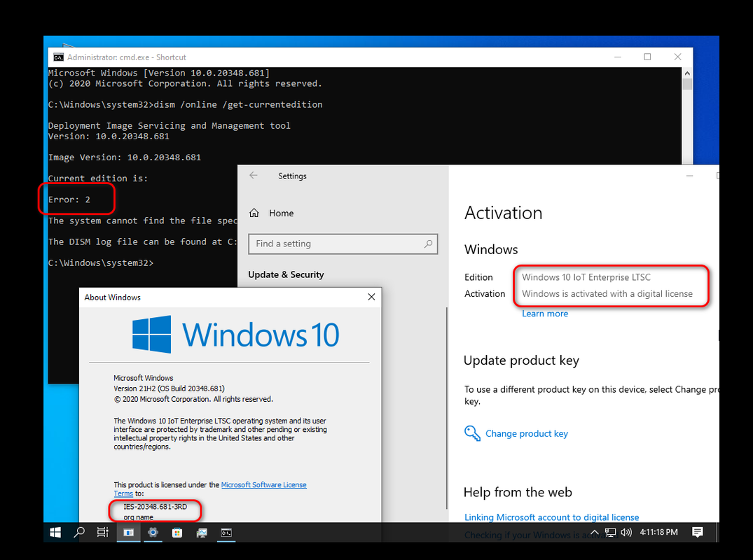Viewport: 753px width, 560px height.
Task: Open Linking Microsoft account to digital license
Action: tap(552, 517)
